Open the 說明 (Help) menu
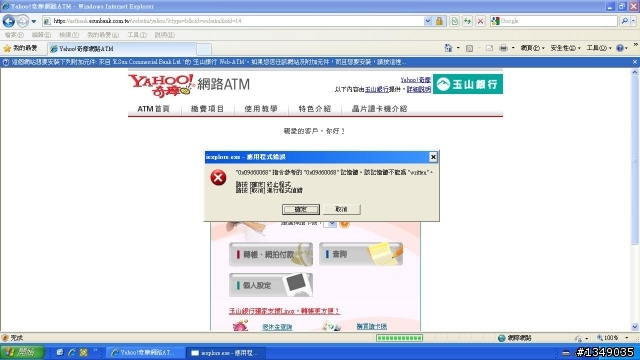This screenshot has width=640, height=360. pyautogui.click(x=164, y=35)
